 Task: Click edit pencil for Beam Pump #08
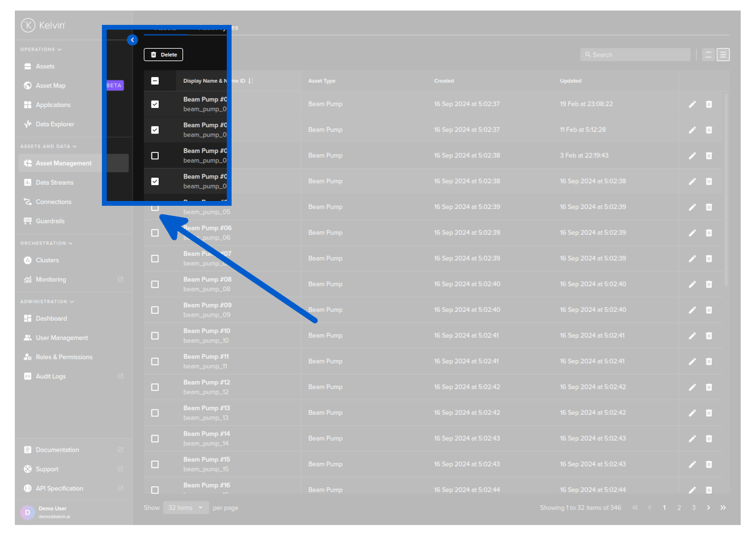[x=692, y=284]
